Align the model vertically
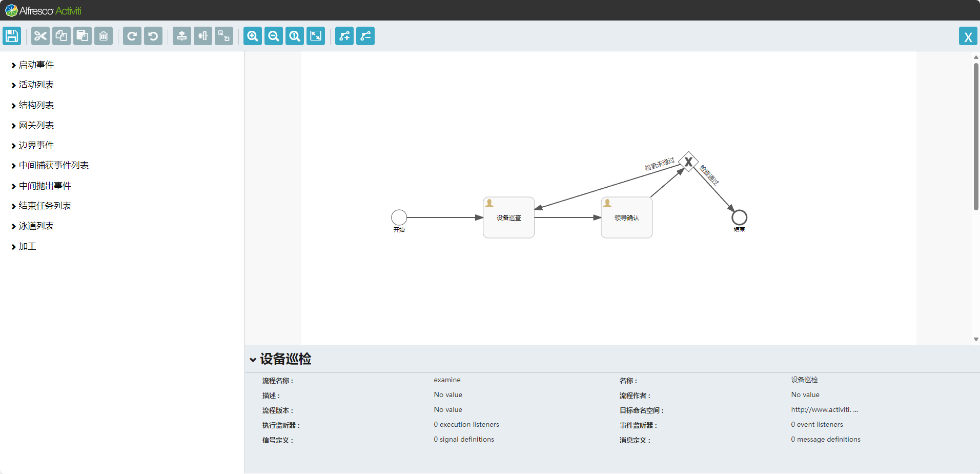The height and width of the screenshot is (474, 980). click(182, 36)
